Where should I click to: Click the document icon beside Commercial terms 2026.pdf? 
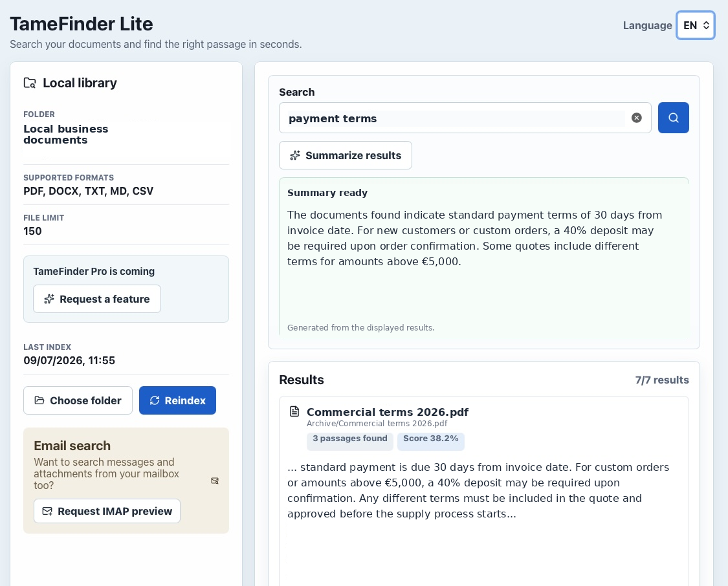(x=294, y=411)
